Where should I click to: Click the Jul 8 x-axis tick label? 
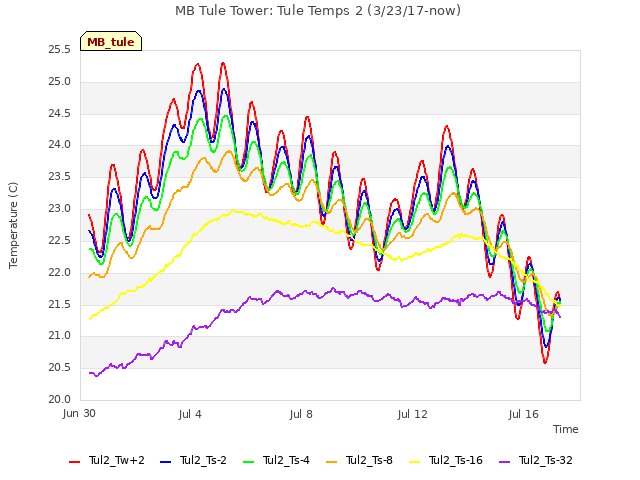[301, 414]
